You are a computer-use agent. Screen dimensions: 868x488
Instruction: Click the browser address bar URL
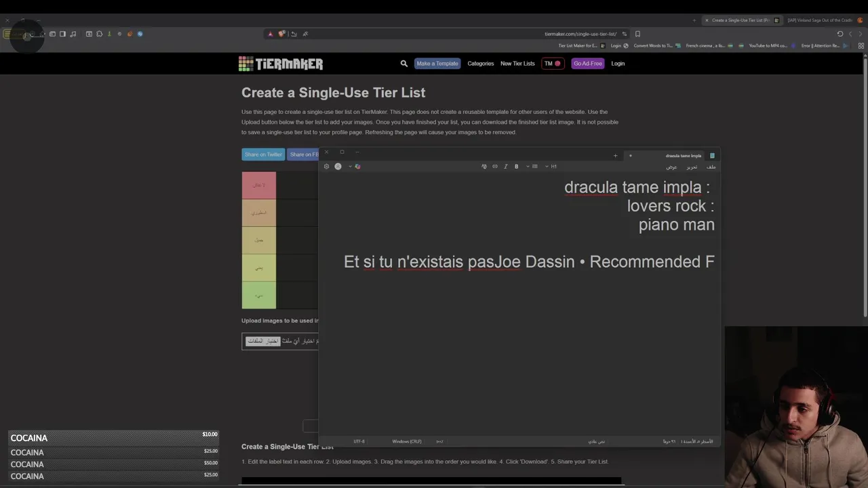pyautogui.click(x=580, y=34)
